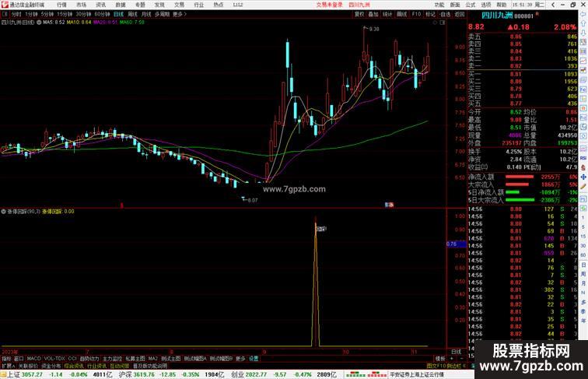Viewport: 588px width, 379px height.
Task: Open the 公式 menu at top right
Action: (x=471, y=5)
